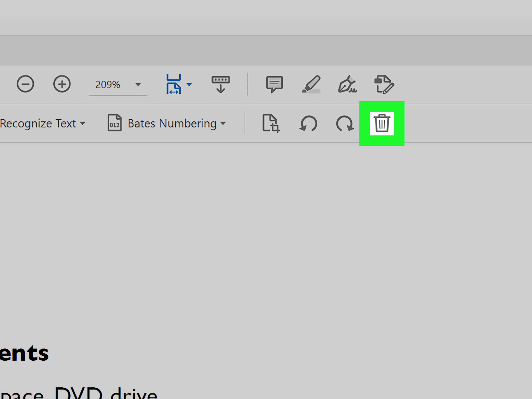The image size is (532, 399).
Task: Click the zoom out minus icon
Action: pyautogui.click(x=25, y=84)
